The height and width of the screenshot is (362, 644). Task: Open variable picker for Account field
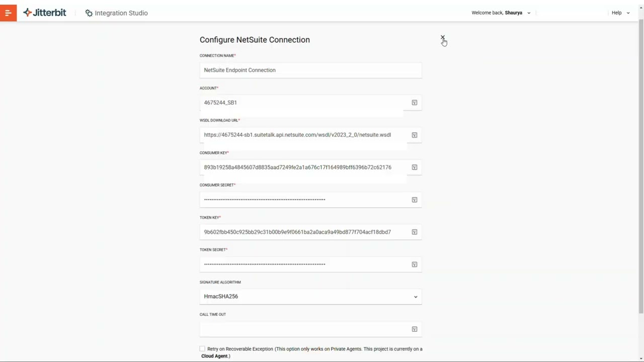415,103
